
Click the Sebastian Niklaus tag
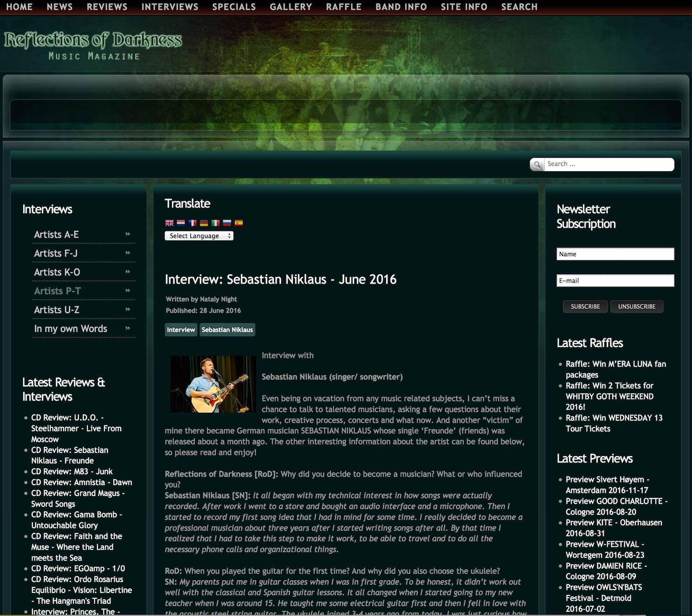click(227, 329)
